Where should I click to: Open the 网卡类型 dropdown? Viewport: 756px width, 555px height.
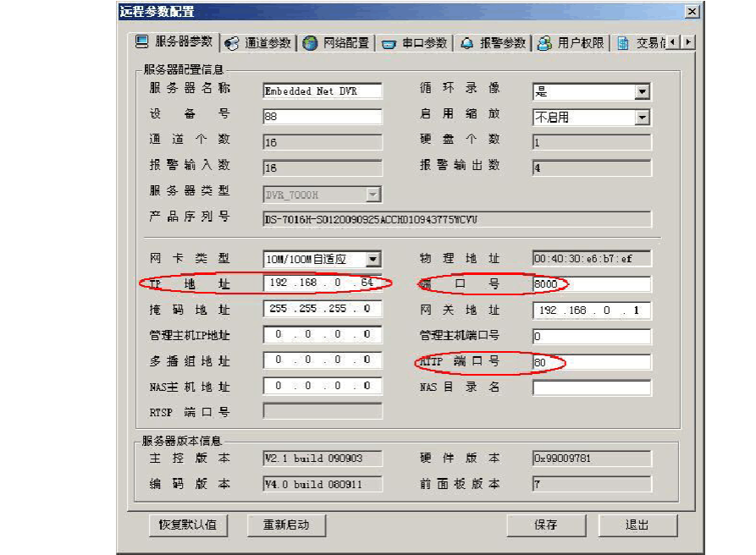click(x=372, y=259)
